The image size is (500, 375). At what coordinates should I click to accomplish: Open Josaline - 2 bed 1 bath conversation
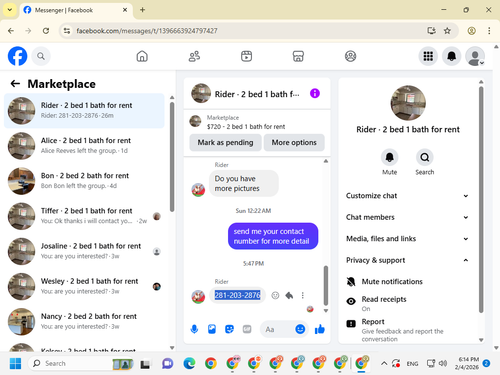pos(84,251)
